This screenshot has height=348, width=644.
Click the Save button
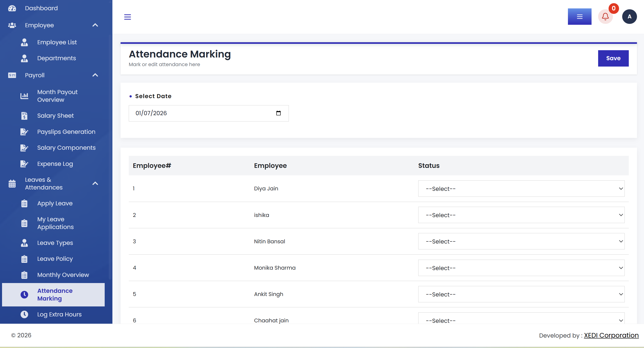click(613, 58)
